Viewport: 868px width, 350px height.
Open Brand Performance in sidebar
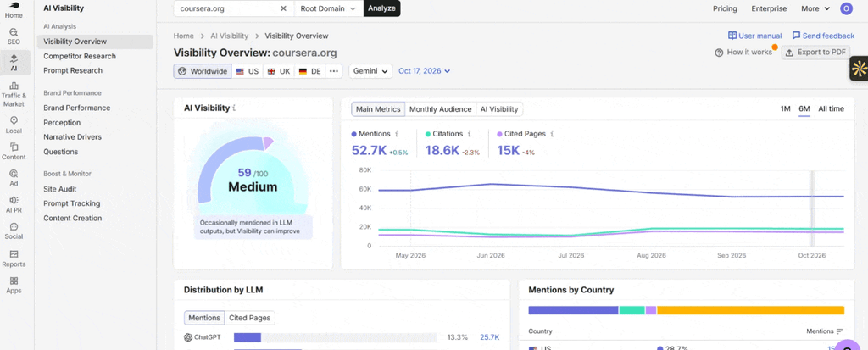pyautogui.click(x=77, y=108)
